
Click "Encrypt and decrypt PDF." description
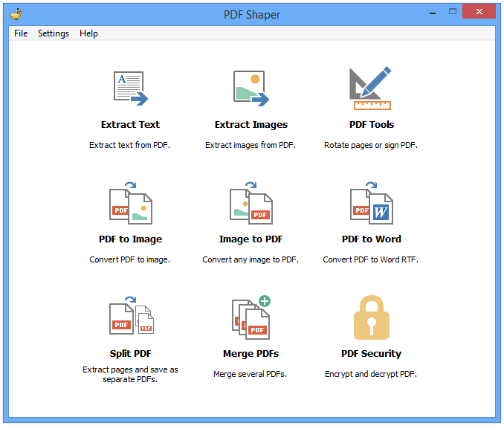click(371, 374)
